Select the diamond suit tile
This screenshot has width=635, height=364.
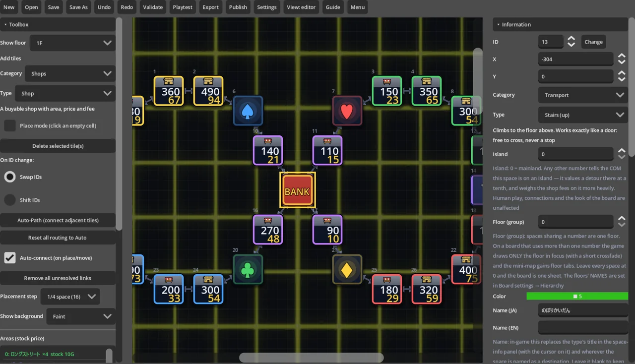347,269
